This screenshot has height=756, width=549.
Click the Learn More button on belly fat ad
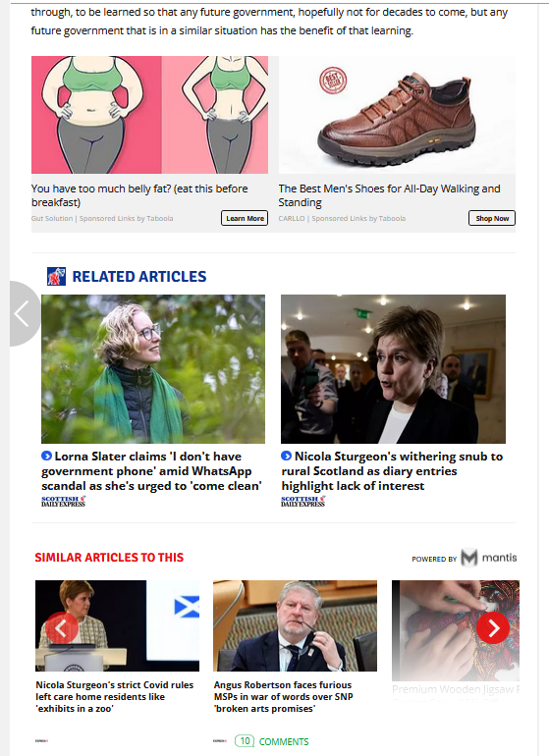click(245, 218)
